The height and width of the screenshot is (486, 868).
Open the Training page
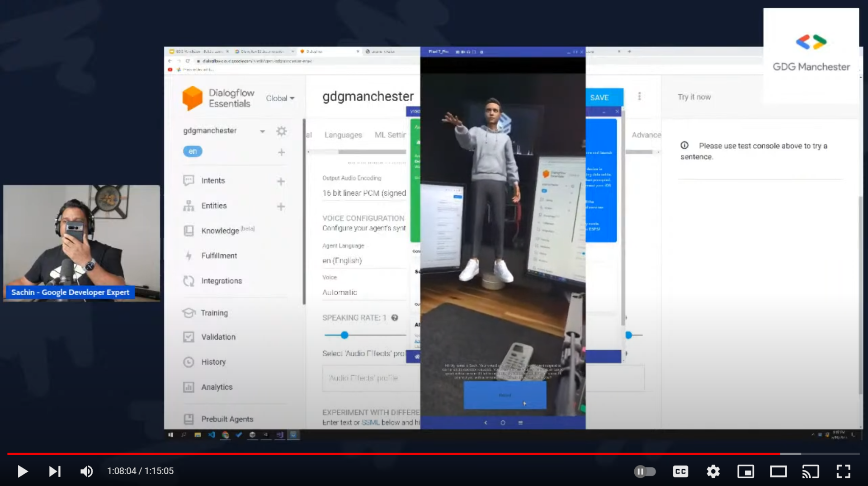tap(214, 313)
